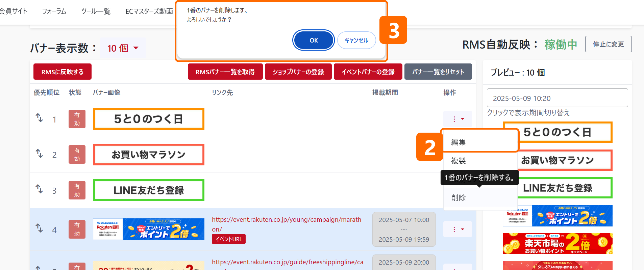Click the お買い物マラソン banner image in row 2
This screenshot has width=644, height=270.
pos(149,155)
